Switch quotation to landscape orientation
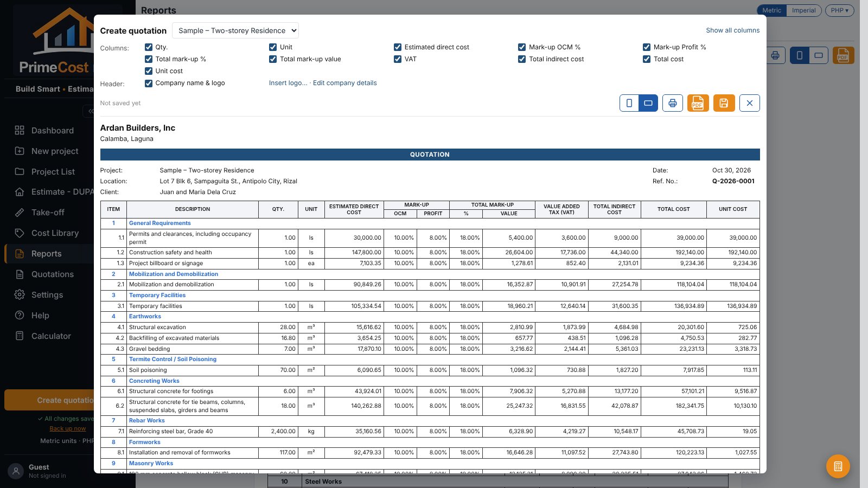This screenshot has width=868, height=488. point(648,103)
